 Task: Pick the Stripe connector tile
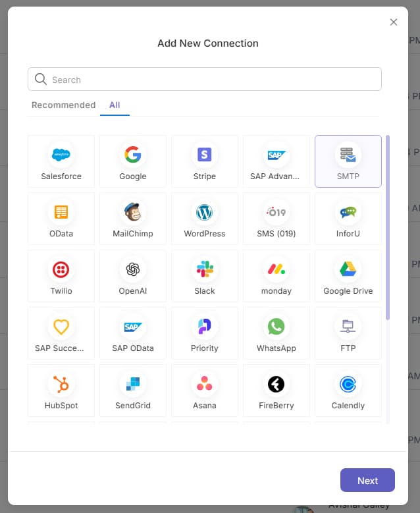click(205, 161)
